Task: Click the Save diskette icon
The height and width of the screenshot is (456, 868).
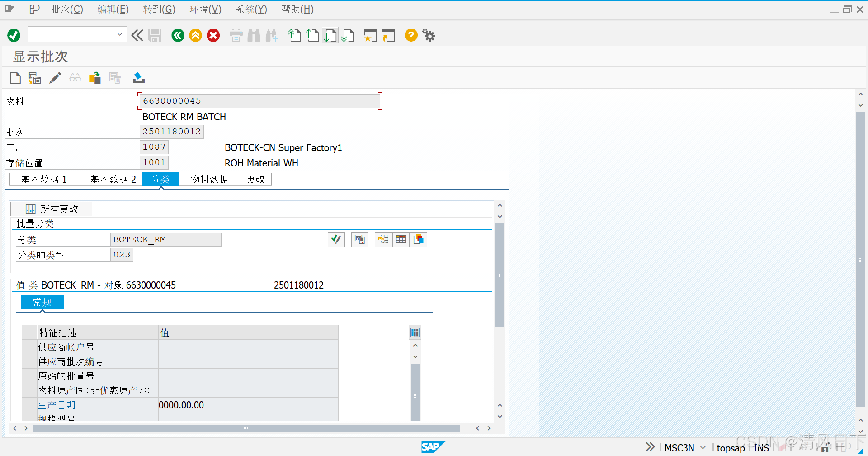Action: tap(155, 35)
